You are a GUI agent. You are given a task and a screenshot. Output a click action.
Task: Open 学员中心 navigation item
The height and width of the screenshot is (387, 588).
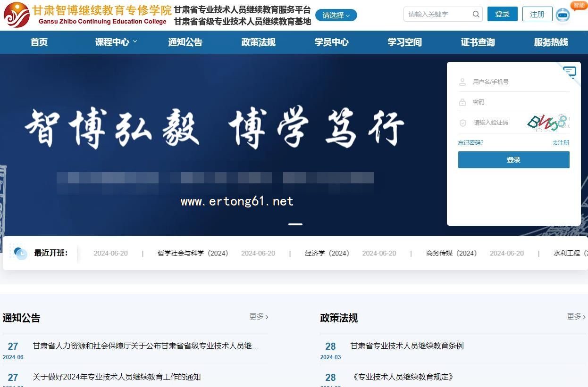click(x=331, y=42)
